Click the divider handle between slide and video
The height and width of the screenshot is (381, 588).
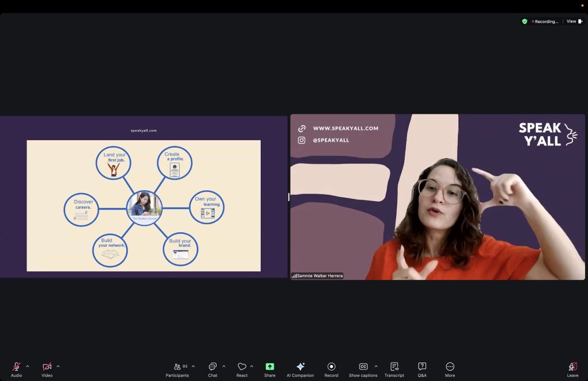coord(289,197)
